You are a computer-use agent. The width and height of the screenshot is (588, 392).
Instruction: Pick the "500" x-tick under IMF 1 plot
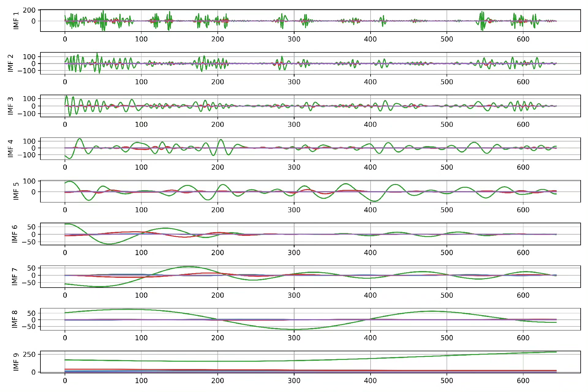tap(447, 39)
